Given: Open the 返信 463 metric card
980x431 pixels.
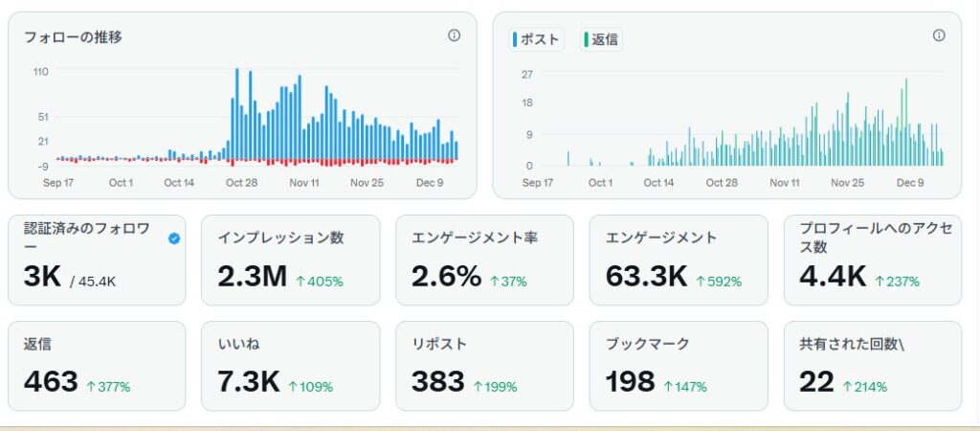Looking at the screenshot, I should point(97,366).
